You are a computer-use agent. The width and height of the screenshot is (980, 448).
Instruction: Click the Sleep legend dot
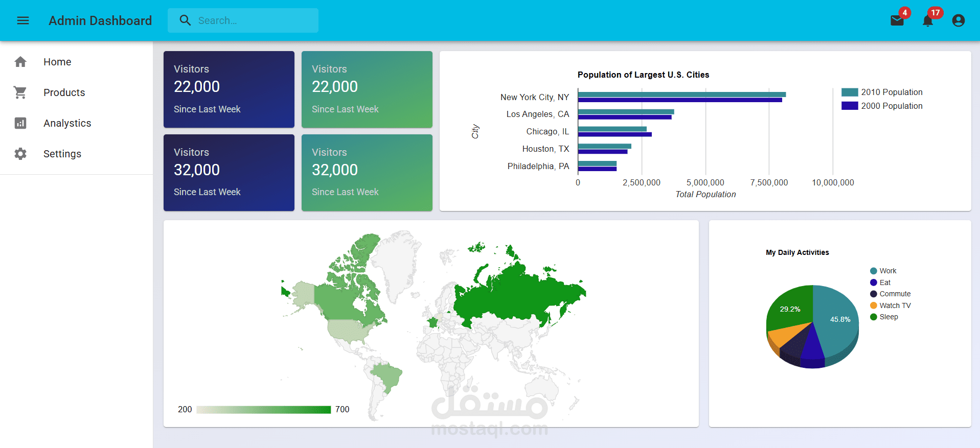click(x=874, y=317)
